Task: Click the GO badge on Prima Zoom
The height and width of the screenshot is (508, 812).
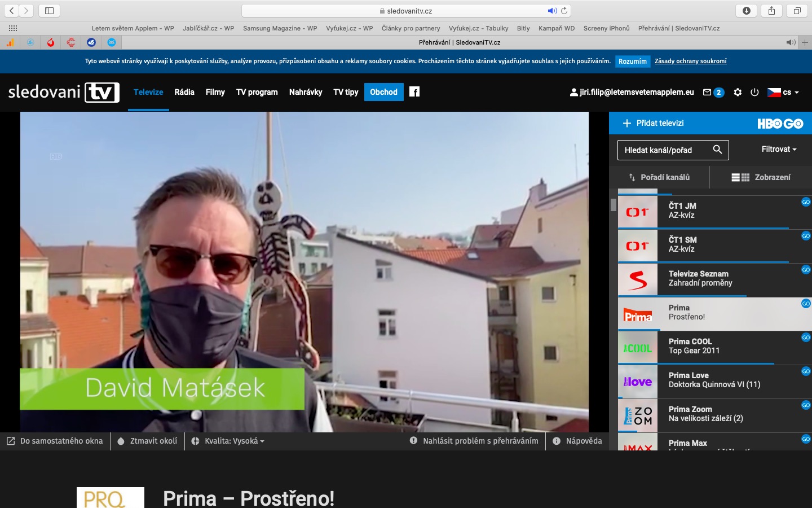Action: 806,405
